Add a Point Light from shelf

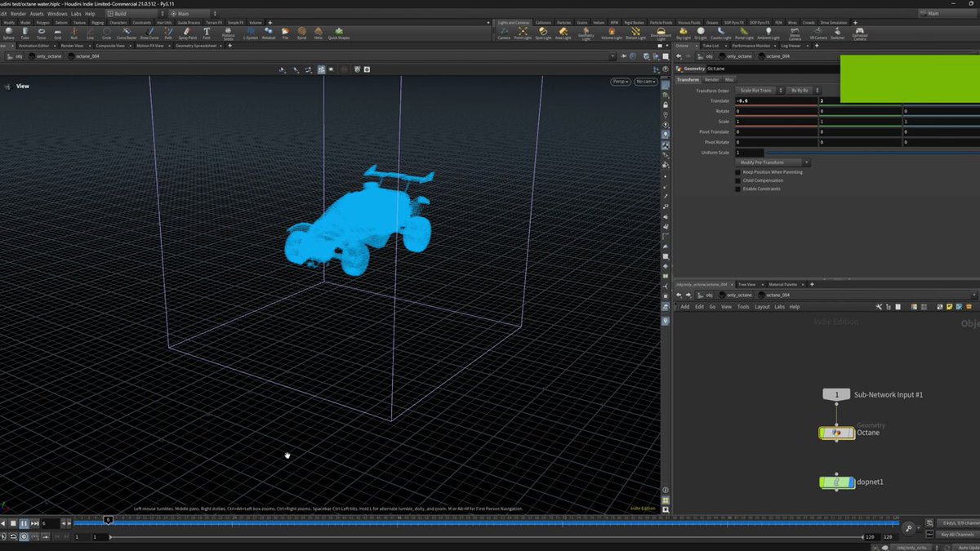click(523, 33)
